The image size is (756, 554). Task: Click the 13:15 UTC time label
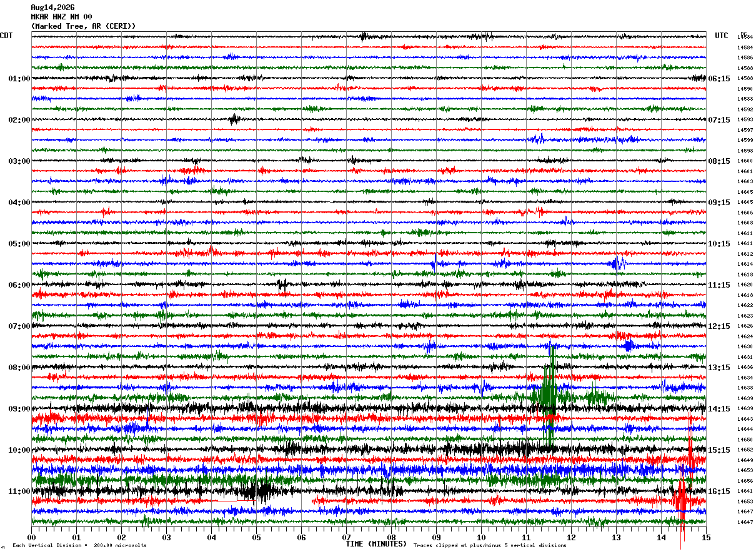[x=719, y=368]
